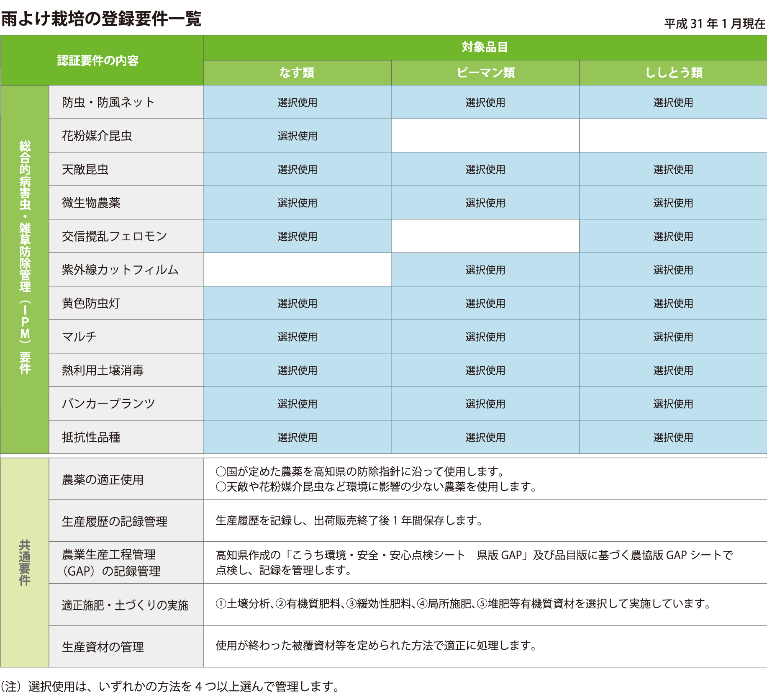This screenshot has width=767, height=700.
Task: Click 選択使用 for 熱利用土壌消毒 under ししとう類
Action: point(673,371)
